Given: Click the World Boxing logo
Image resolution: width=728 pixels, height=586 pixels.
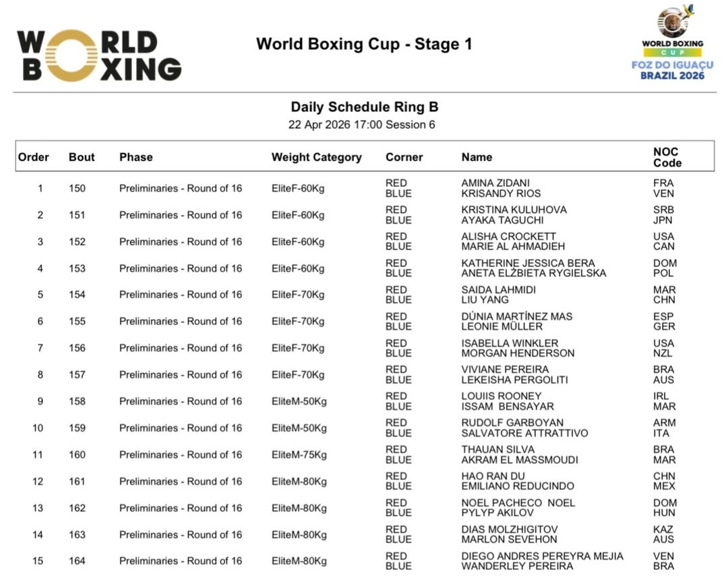Looking at the screenshot, I should (99, 55).
